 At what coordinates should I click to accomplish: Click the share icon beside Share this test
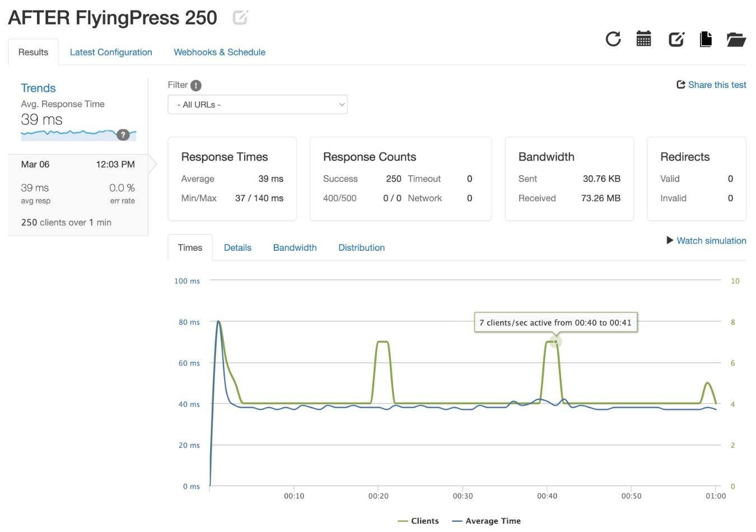click(681, 85)
